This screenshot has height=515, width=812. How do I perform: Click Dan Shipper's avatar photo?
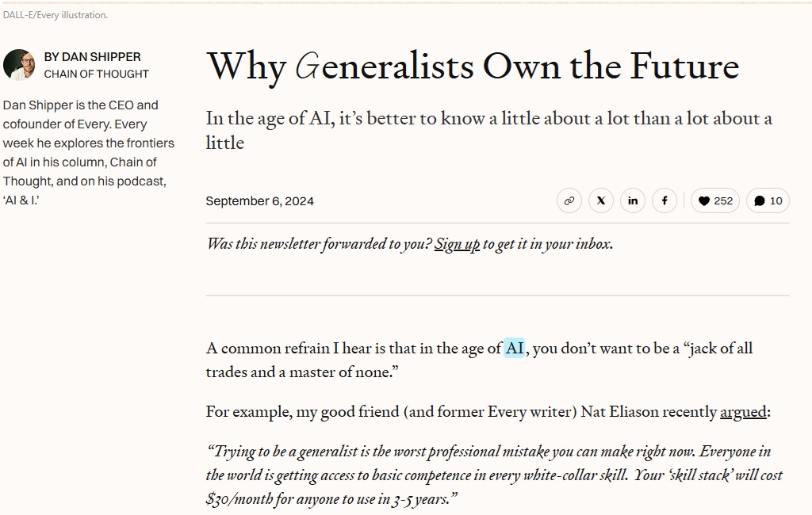[x=19, y=65]
